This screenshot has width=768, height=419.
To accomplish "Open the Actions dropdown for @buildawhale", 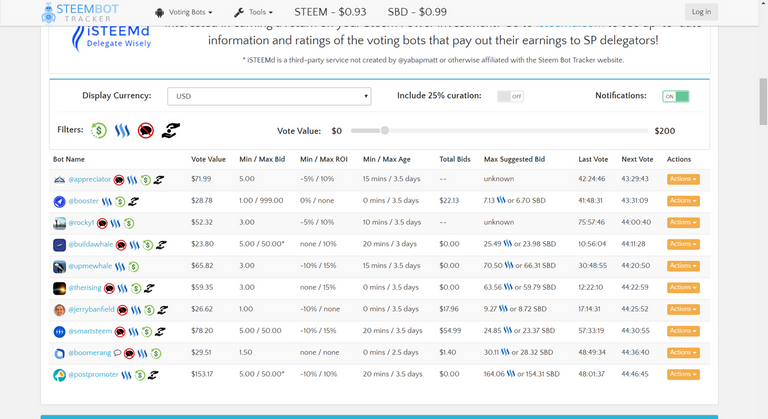I will click(683, 244).
